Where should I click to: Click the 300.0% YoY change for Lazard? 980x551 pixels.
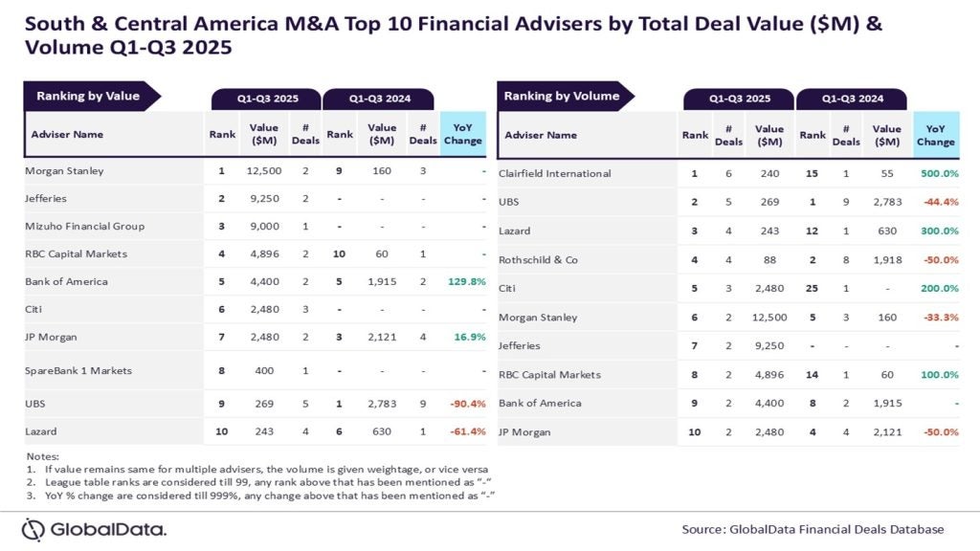click(941, 231)
